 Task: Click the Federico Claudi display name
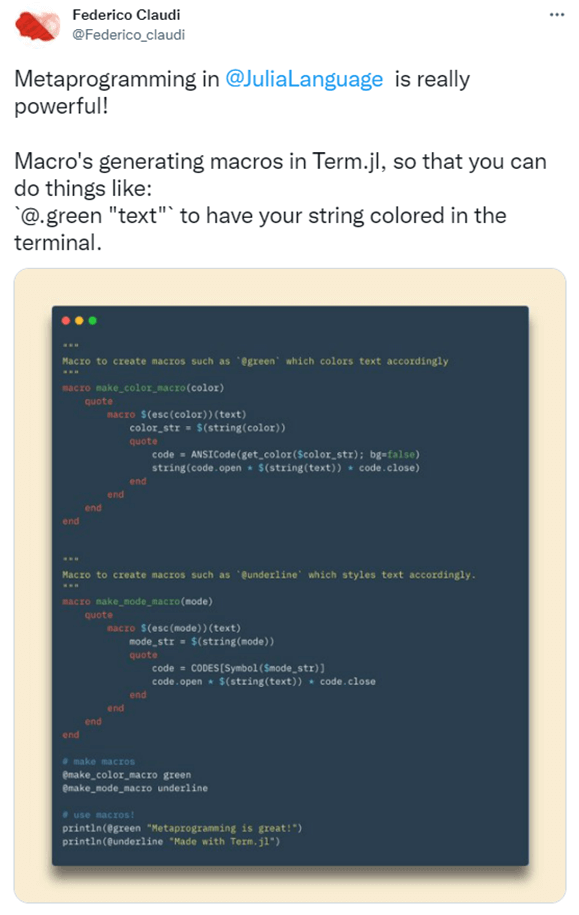click(126, 15)
